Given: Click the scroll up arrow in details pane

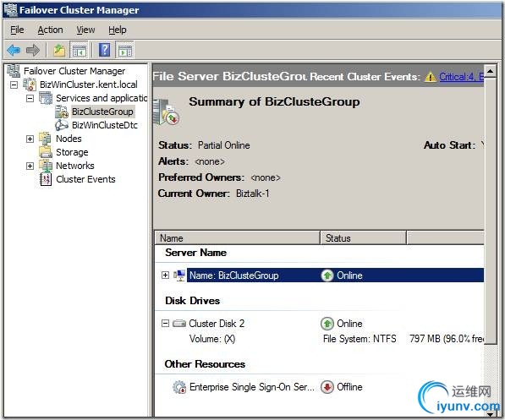Looking at the screenshot, I should pos(490,71).
